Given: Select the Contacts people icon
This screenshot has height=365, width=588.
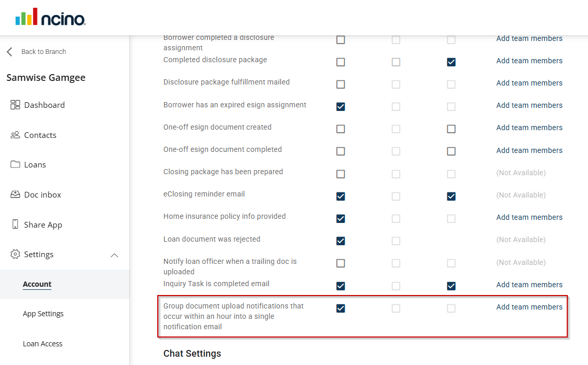Looking at the screenshot, I should 15,135.
